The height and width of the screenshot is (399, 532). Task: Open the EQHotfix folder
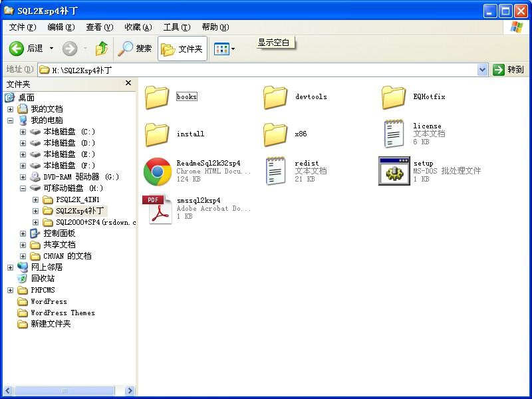[x=394, y=97]
